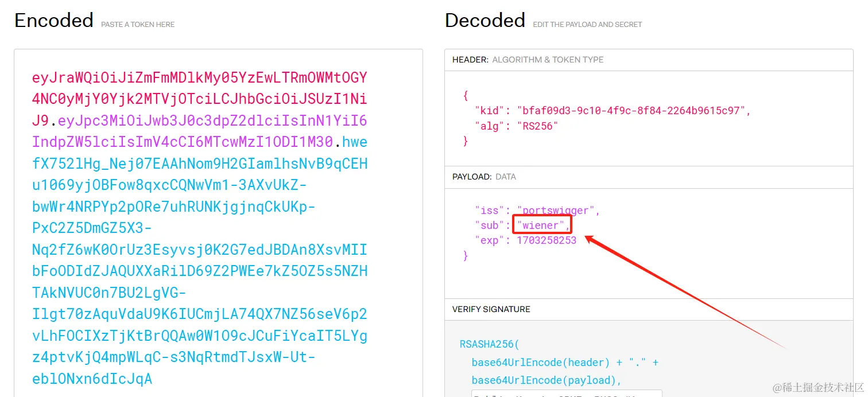Click the "base64UrlEncode(header)" line
Image resolution: width=868 pixels, height=397 pixels.
pos(565,363)
